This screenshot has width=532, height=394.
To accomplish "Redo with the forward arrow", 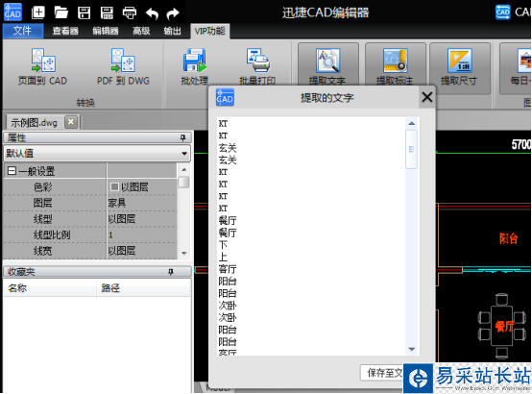I will pos(173,13).
